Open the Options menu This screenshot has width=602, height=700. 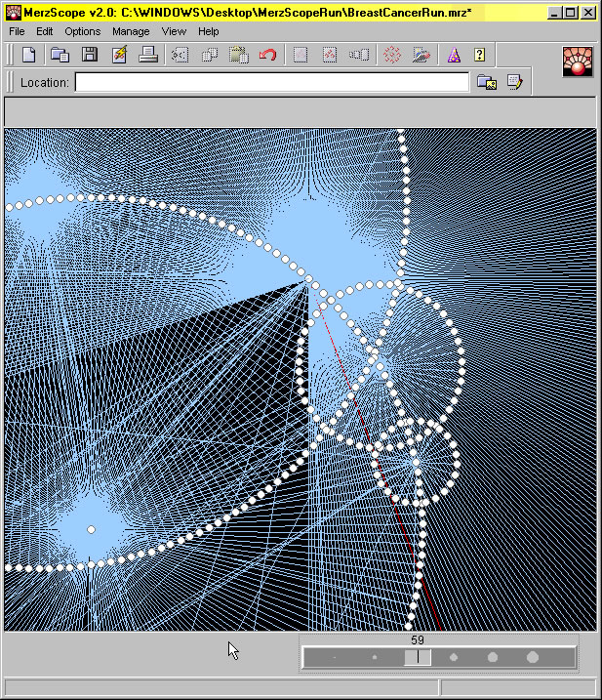click(x=82, y=31)
